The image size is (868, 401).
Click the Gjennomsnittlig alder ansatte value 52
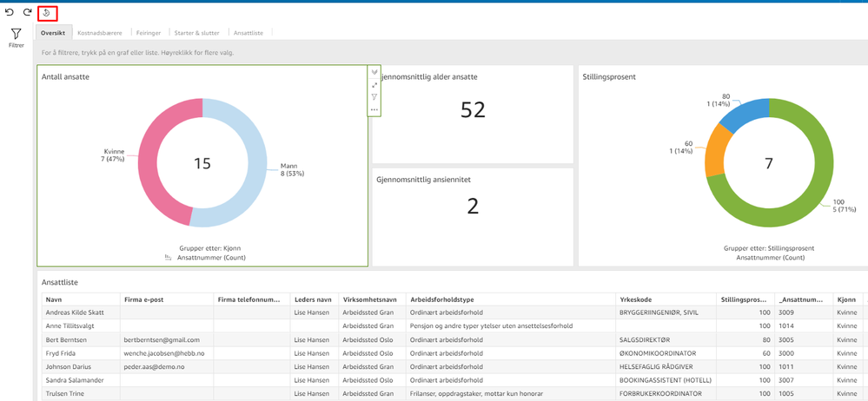pos(473,110)
